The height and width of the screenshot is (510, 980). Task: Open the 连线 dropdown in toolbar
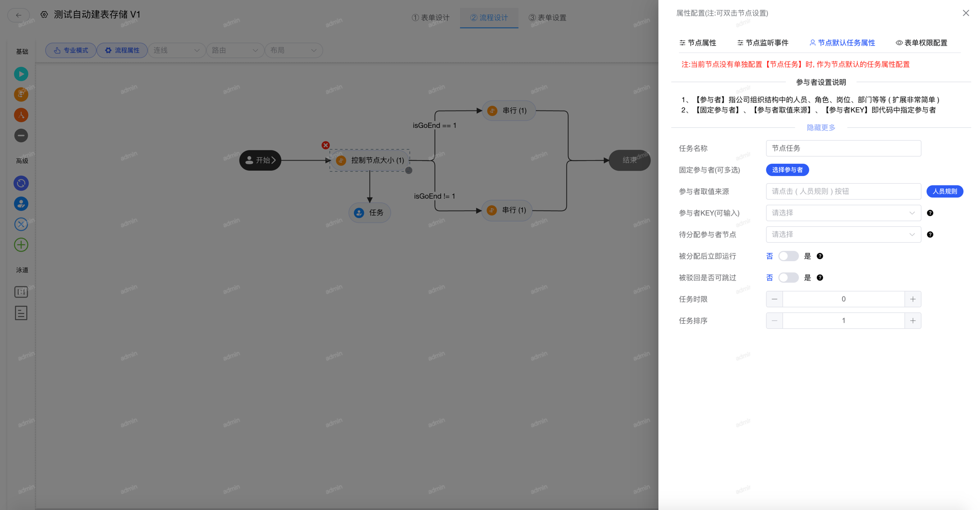[x=176, y=50]
